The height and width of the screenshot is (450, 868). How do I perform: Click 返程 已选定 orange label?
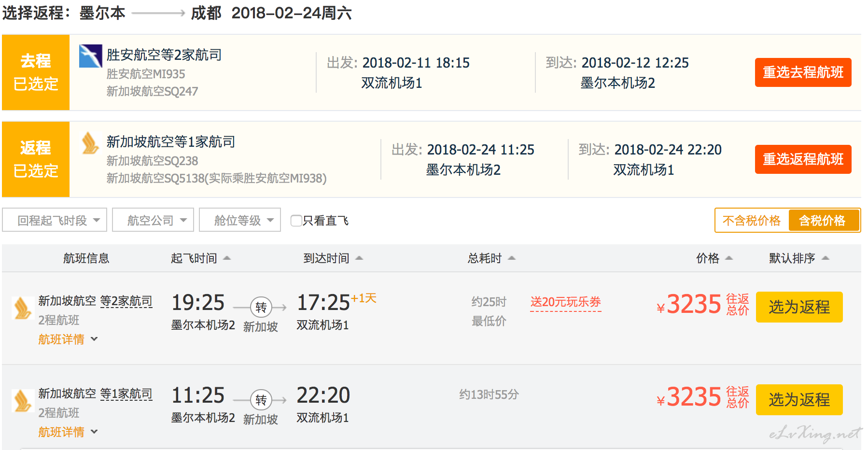point(36,159)
